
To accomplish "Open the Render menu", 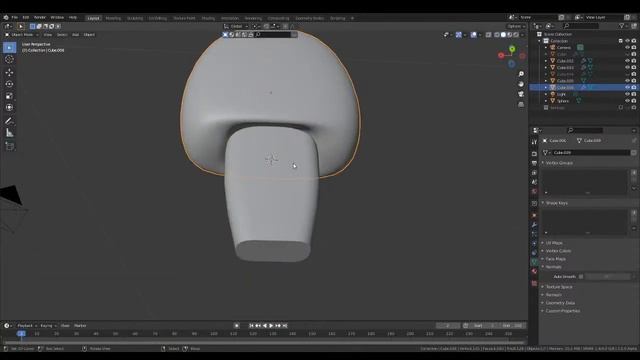I will (40, 18).
